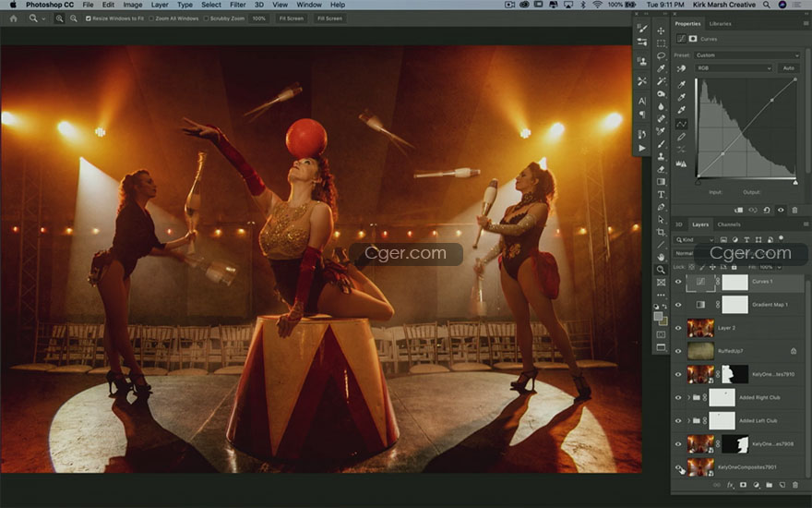Select the Hand tool
The image size is (812, 508).
pos(661,257)
